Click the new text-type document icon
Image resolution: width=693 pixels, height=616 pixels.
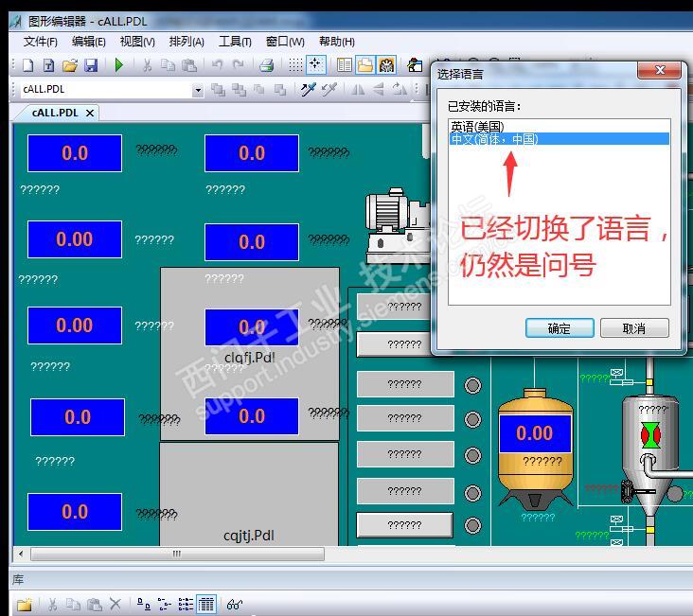click(x=48, y=65)
